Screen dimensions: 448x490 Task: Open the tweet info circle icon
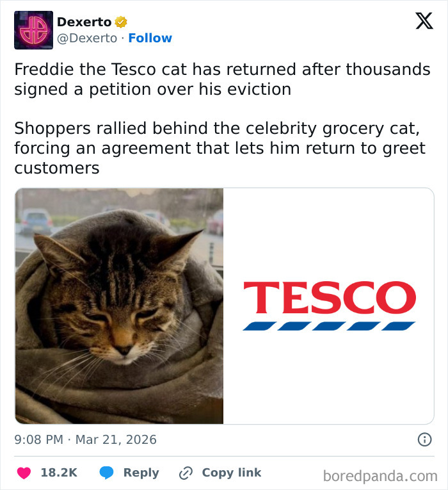(424, 439)
